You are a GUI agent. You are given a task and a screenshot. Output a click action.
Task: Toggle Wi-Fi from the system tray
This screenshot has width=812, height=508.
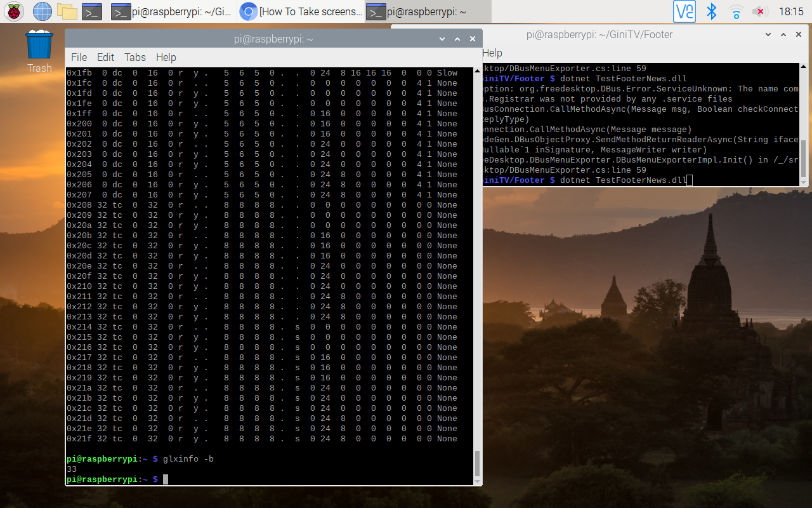(735, 11)
